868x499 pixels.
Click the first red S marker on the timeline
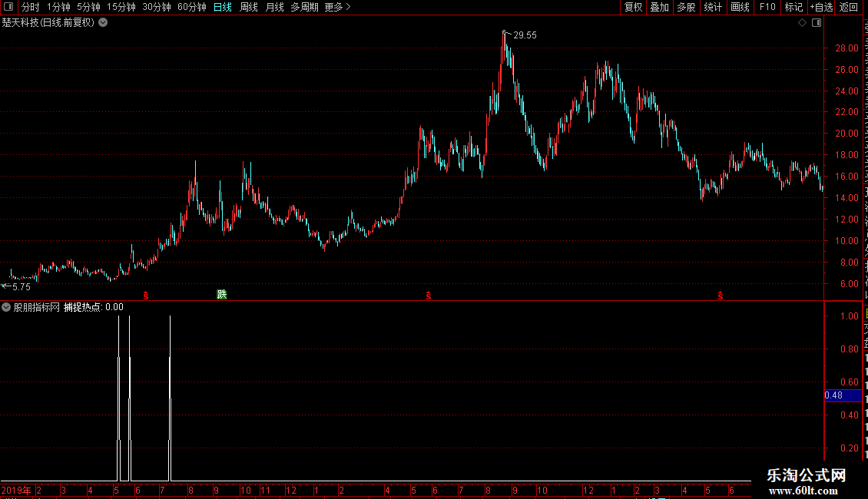[x=146, y=296]
